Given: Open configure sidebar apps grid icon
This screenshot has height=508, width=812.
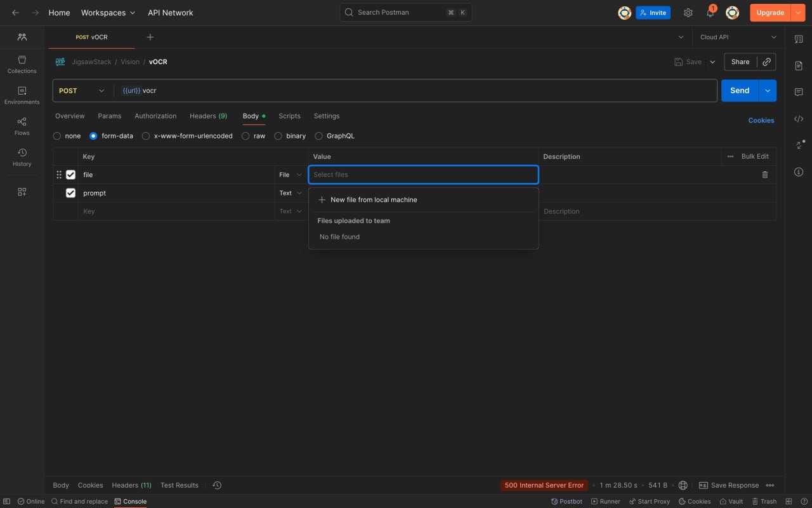Looking at the screenshot, I should tap(22, 192).
